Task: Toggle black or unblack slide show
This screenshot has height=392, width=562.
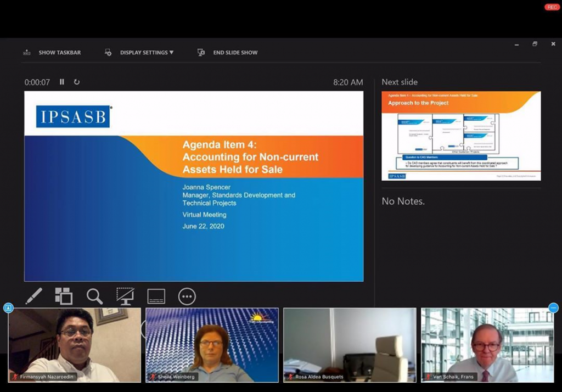Action: [x=126, y=296]
